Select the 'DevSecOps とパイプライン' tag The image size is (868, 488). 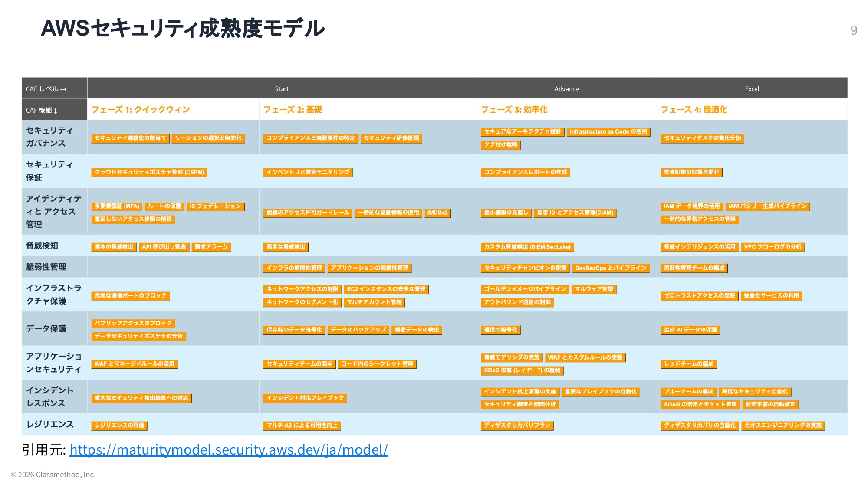coord(611,268)
